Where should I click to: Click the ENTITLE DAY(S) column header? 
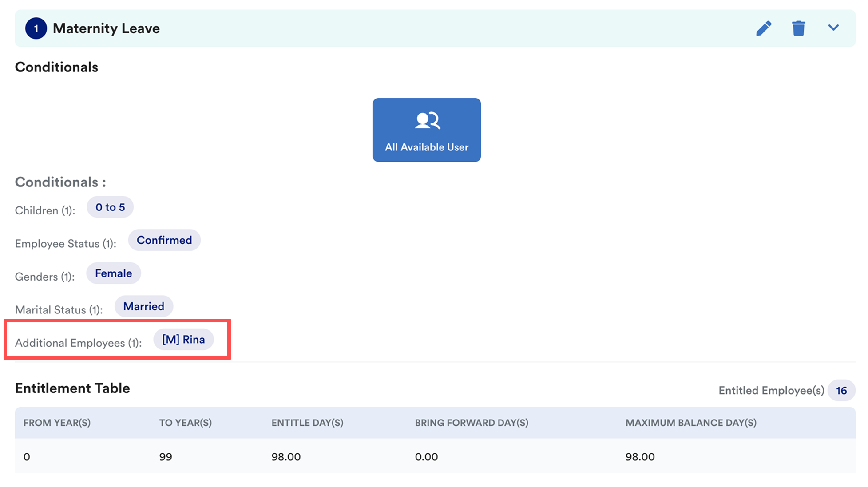click(x=307, y=423)
